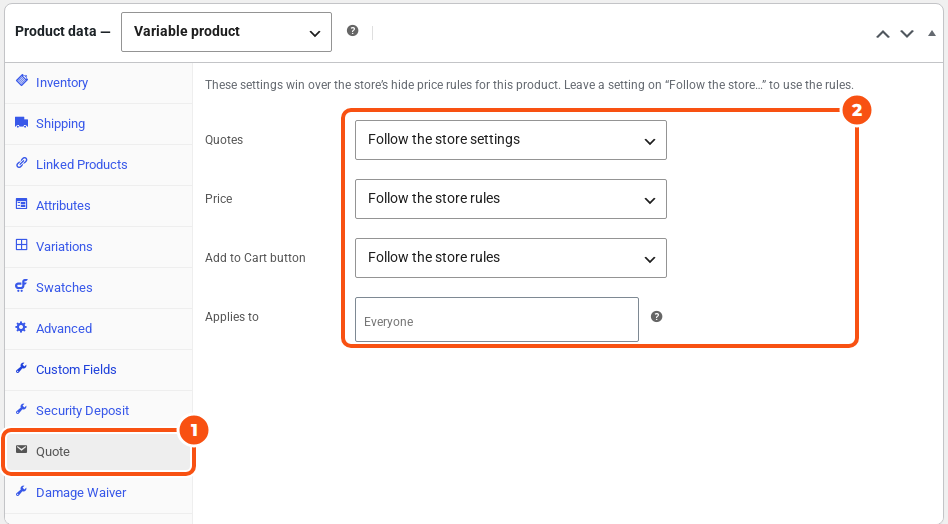Move Product data panel down
Viewport: 948px width, 524px height.
(907, 34)
